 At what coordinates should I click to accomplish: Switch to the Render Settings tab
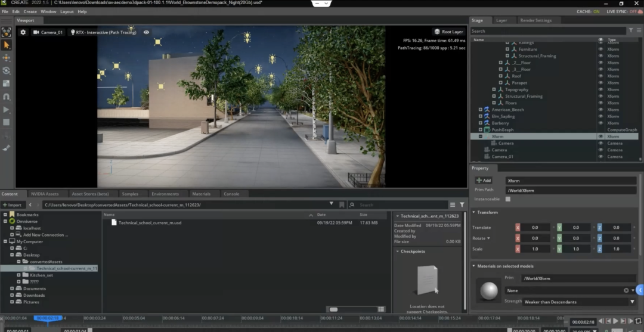coord(535,20)
